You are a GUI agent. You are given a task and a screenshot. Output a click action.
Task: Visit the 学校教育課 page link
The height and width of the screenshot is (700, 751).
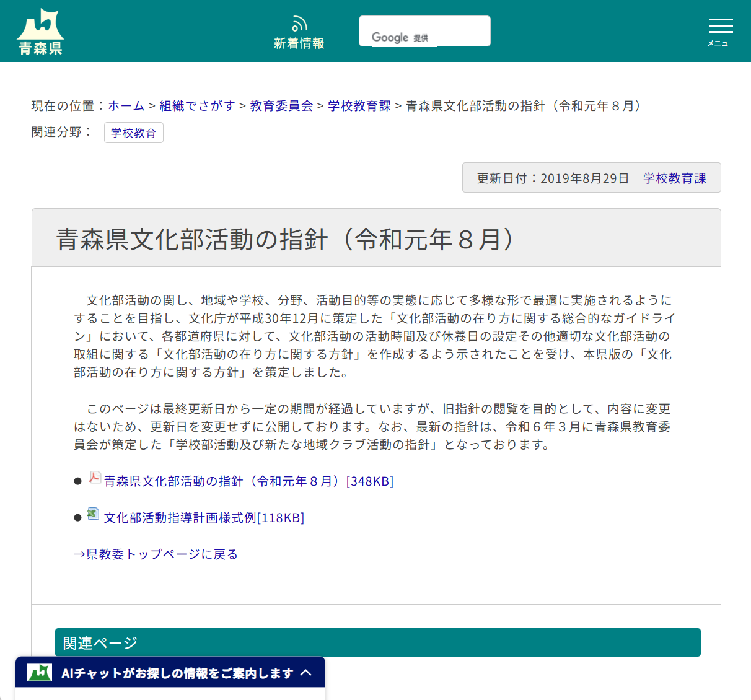pos(358,105)
